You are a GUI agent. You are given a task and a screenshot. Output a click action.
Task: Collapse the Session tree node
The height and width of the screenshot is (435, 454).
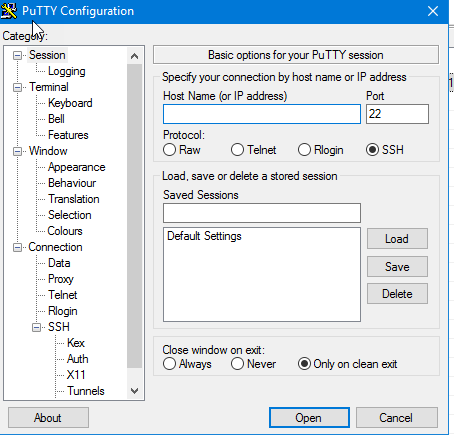click(17, 55)
